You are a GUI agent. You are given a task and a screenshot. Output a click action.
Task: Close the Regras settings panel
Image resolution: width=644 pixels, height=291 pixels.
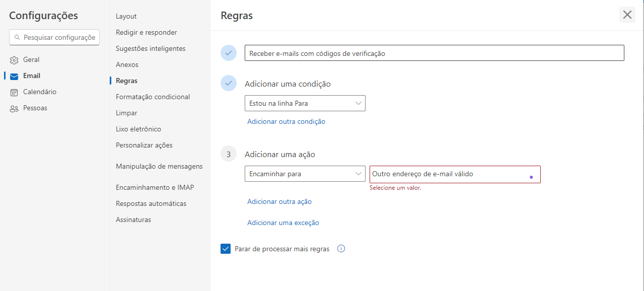pyautogui.click(x=627, y=15)
